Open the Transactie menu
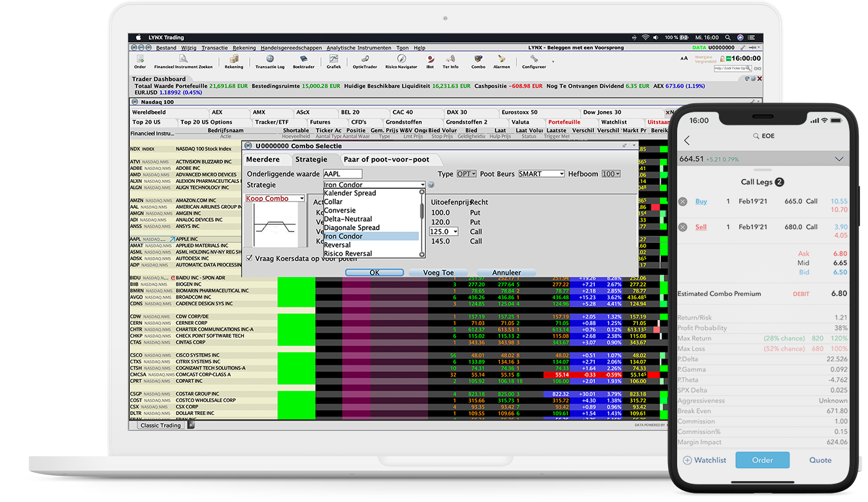 (x=215, y=48)
